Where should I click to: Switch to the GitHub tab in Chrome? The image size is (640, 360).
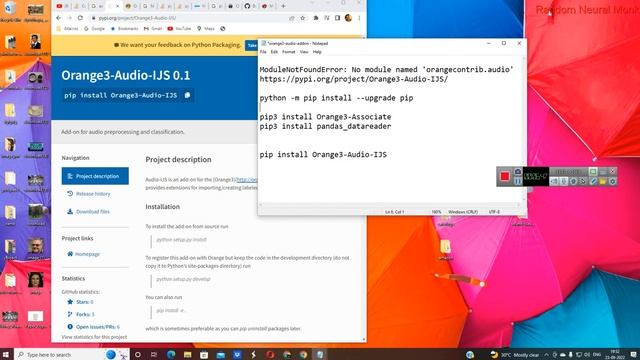point(251,6)
